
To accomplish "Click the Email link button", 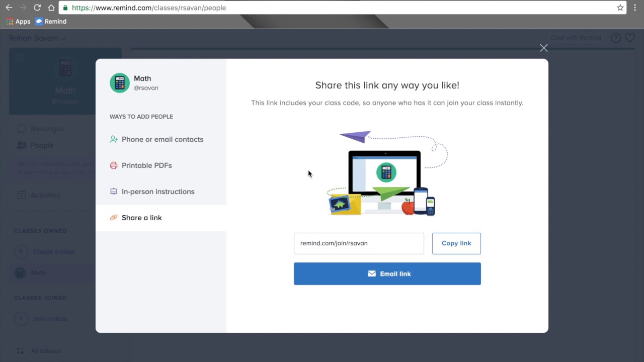I will click(x=387, y=274).
